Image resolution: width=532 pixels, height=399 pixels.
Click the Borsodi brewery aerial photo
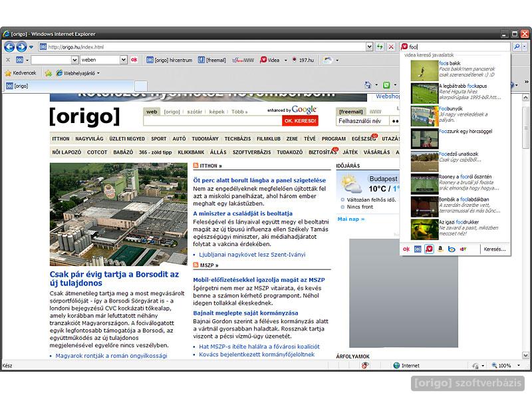[x=118, y=214]
